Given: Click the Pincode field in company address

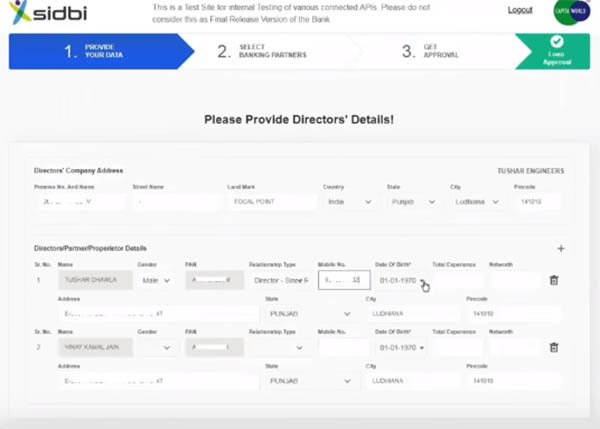Looking at the screenshot, I should click(x=537, y=202).
